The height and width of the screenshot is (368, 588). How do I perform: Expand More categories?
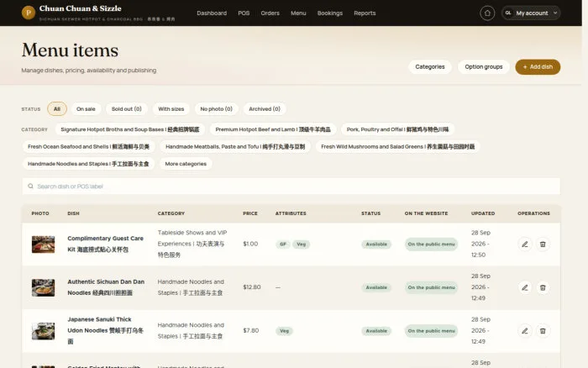click(186, 164)
